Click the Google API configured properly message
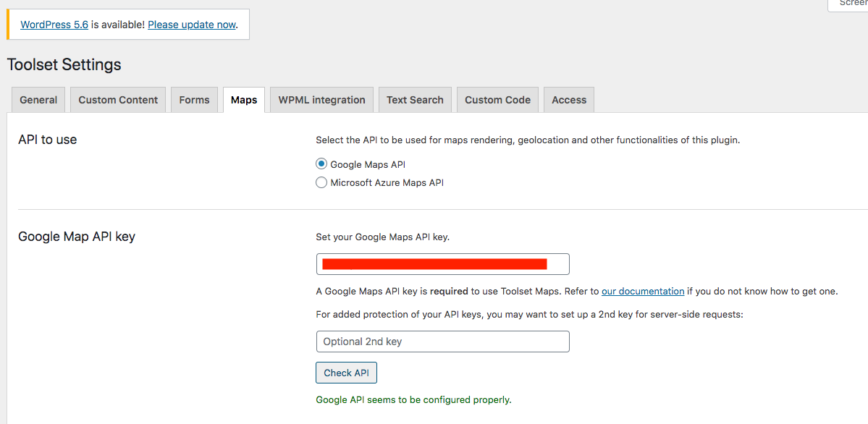Screen dimensions: 868x424 click(413, 399)
